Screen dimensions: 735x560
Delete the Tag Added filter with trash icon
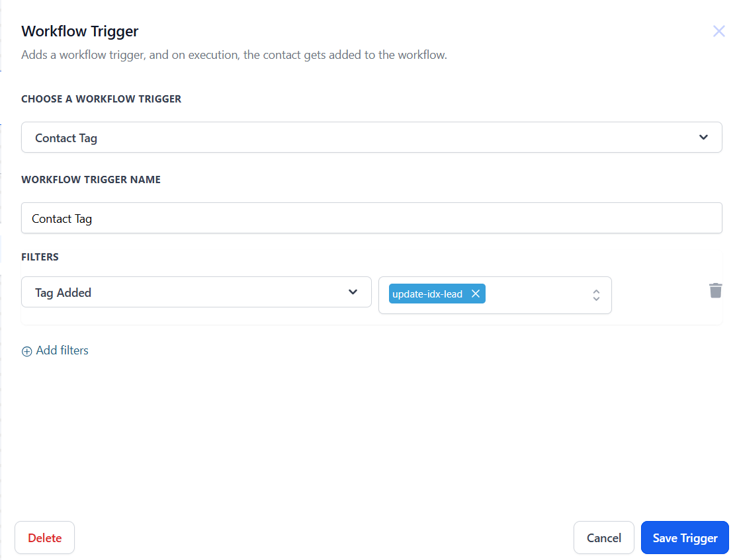[x=715, y=290]
